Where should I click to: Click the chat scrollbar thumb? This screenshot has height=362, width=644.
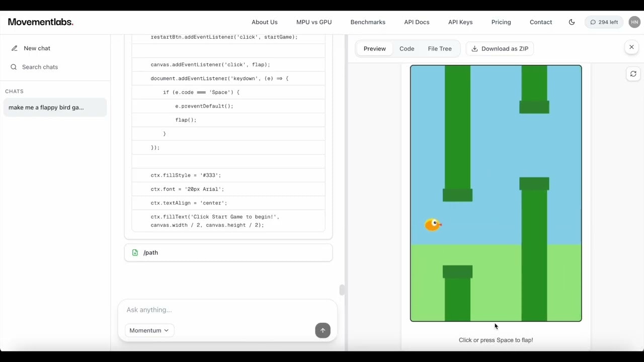point(342,290)
